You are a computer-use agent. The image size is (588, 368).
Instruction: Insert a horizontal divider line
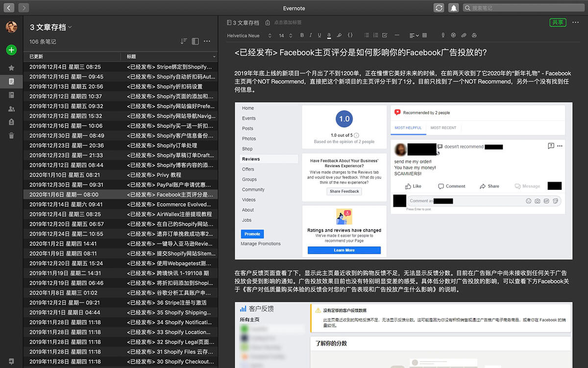397,35
